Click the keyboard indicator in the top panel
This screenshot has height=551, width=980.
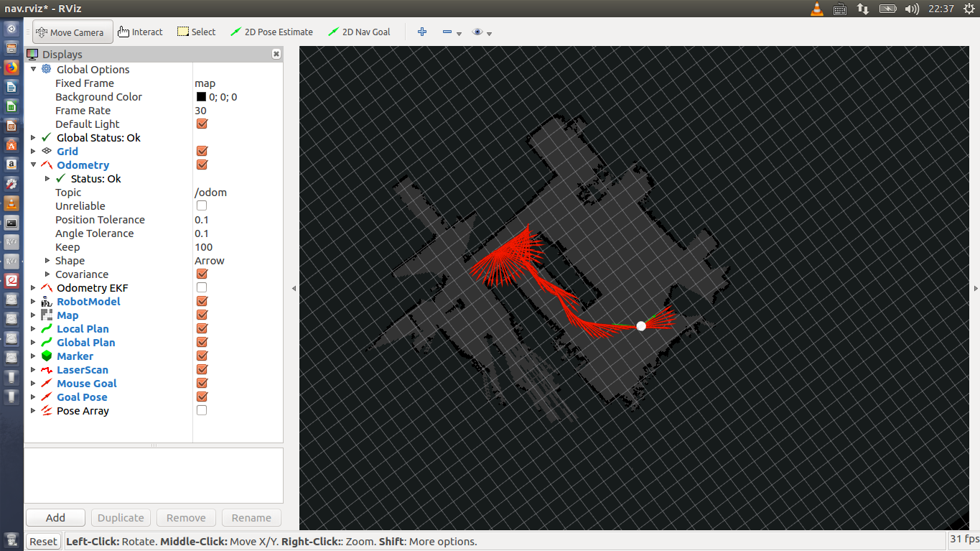840,9
